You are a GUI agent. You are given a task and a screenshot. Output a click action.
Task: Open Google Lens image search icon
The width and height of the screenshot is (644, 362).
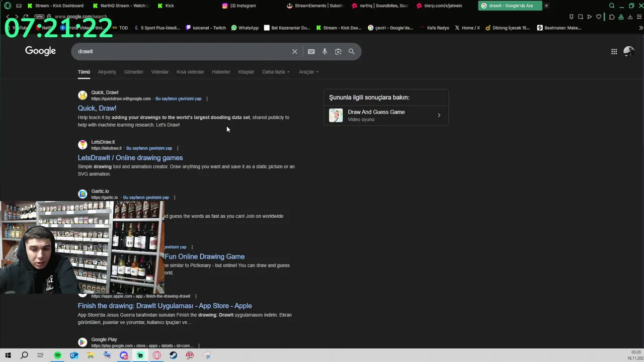338,51
